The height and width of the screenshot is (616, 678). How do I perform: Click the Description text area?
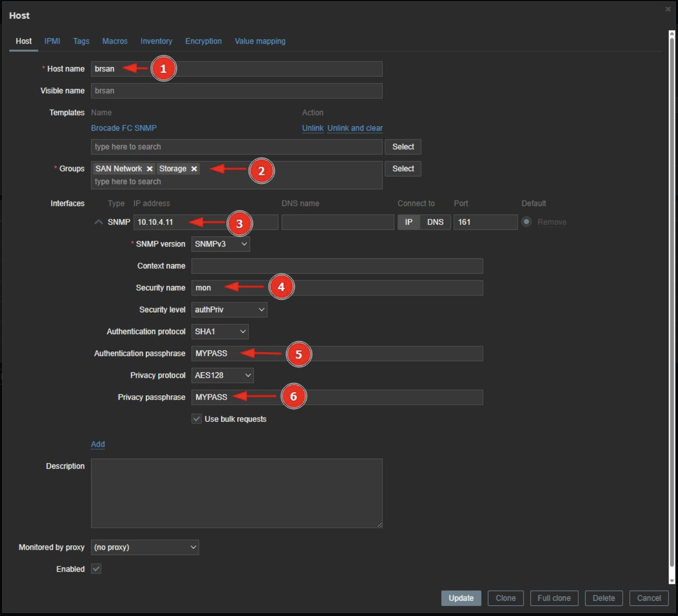coord(236,493)
